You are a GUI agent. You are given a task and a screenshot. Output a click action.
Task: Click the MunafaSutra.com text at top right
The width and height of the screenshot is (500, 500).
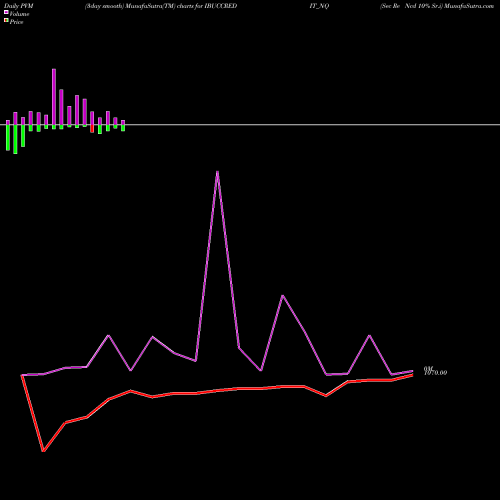pyautogui.click(x=469, y=6)
